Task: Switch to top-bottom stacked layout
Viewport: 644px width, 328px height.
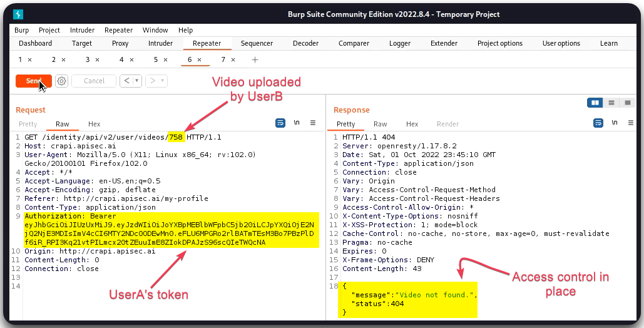Action: tap(611, 103)
